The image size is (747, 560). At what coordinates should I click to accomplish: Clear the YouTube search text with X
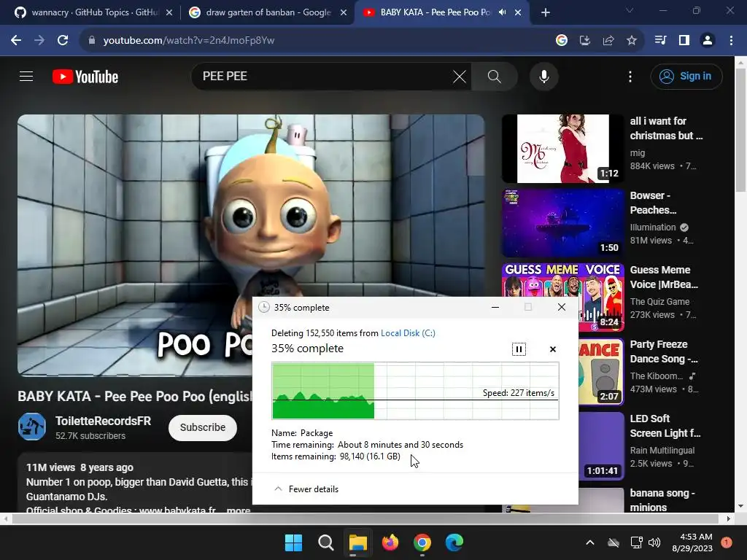click(460, 76)
